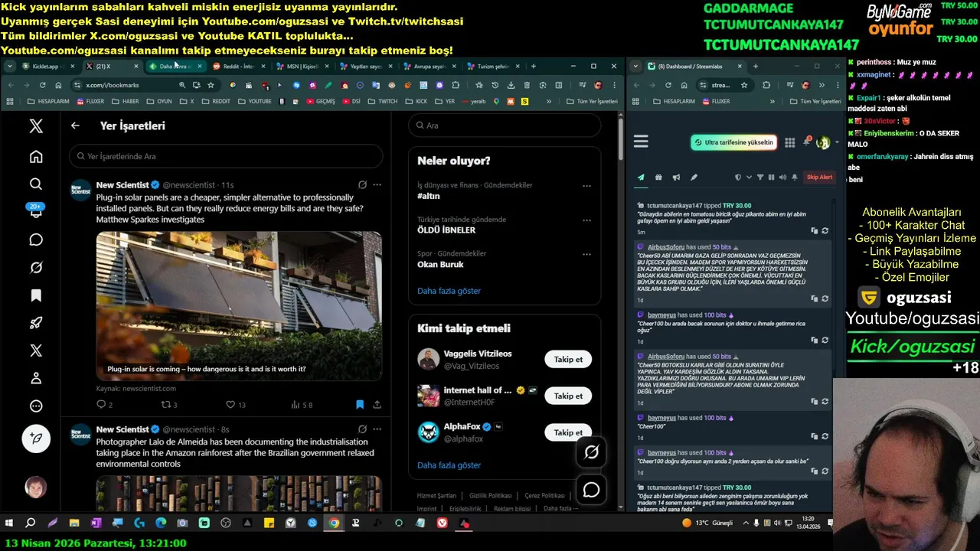Open the megaphone icon in Streamlabs toolbar
The image size is (980, 551).
click(676, 178)
